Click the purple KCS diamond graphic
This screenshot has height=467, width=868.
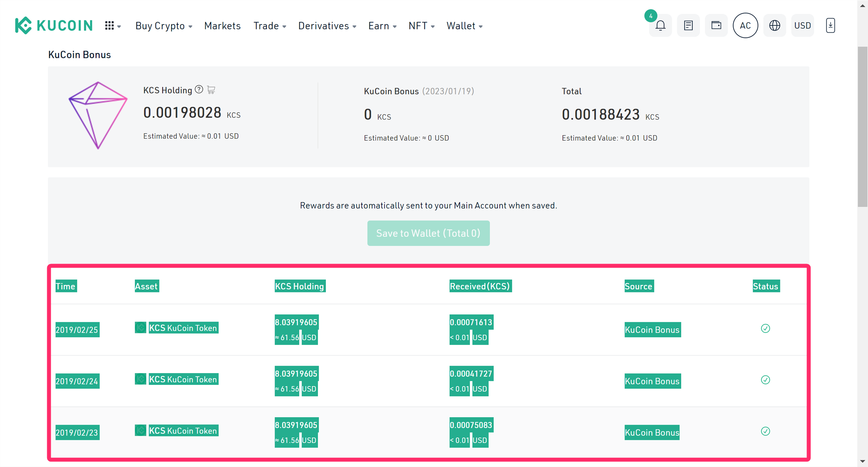[98, 115]
